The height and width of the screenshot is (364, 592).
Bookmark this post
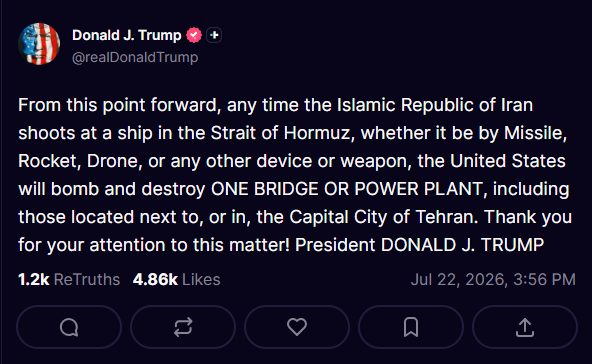411,327
